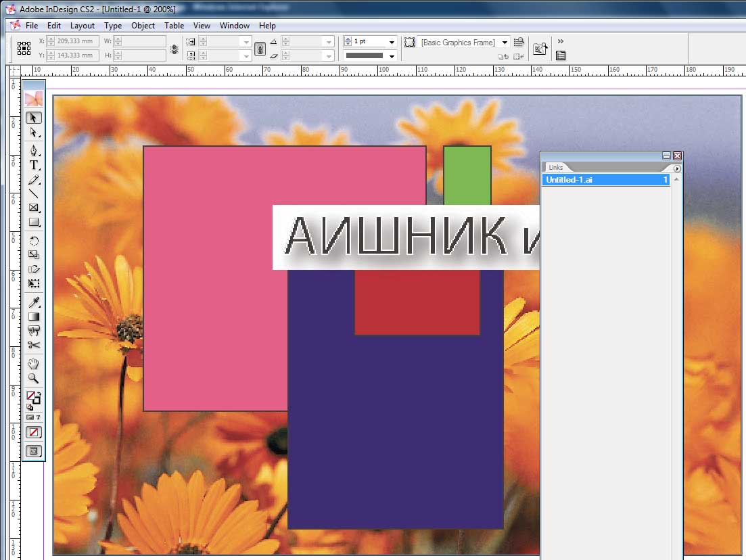Click the Default Fill and Stroke icon

click(30, 406)
